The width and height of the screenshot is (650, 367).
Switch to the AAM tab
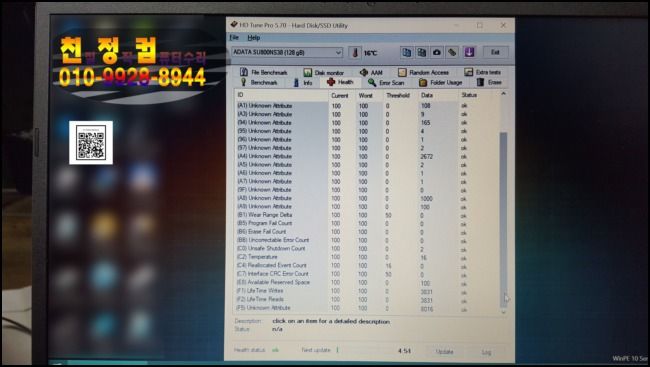click(371, 73)
